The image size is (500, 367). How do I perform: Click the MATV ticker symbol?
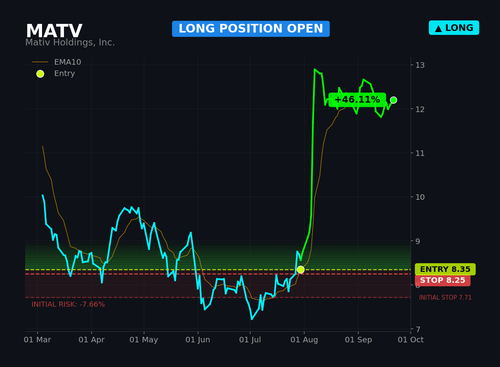click(x=54, y=31)
